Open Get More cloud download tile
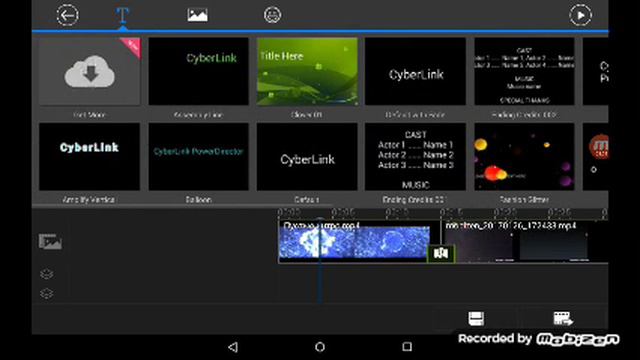Viewport: 640px width, 360px height. coord(89,71)
